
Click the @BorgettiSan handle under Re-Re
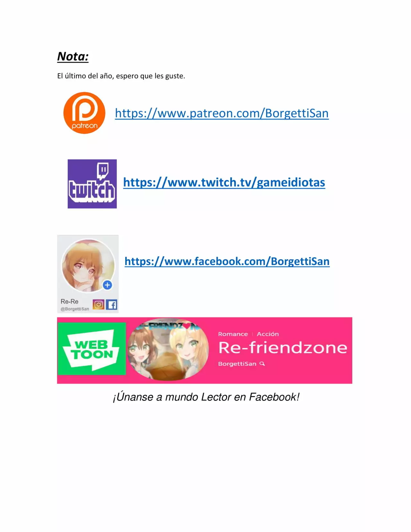75,309
